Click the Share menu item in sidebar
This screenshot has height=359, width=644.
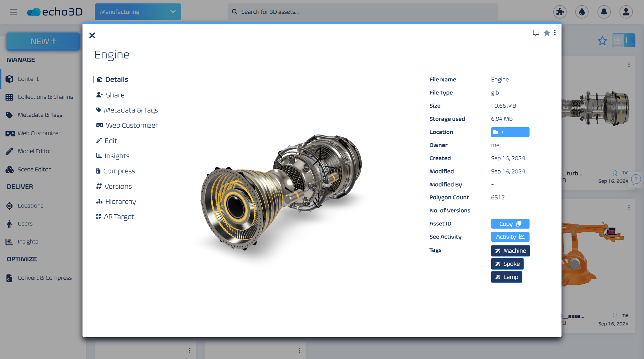pos(115,95)
